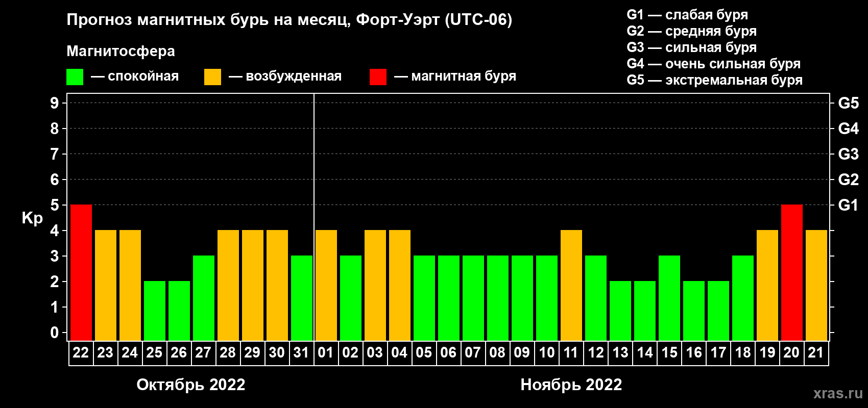Click the 'G5 — экстремальная буря' legend line
868x408 pixels.
[715, 80]
